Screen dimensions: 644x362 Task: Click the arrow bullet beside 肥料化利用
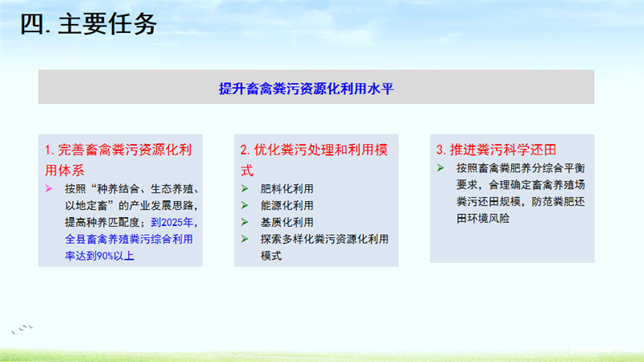point(245,189)
